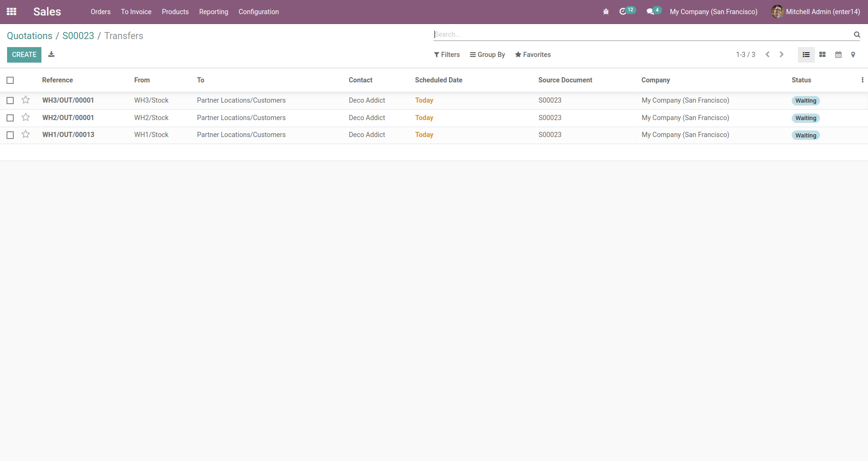Expand the Filters dropdown
Image resolution: width=868 pixels, height=461 pixels.
pyautogui.click(x=447, y=55)
